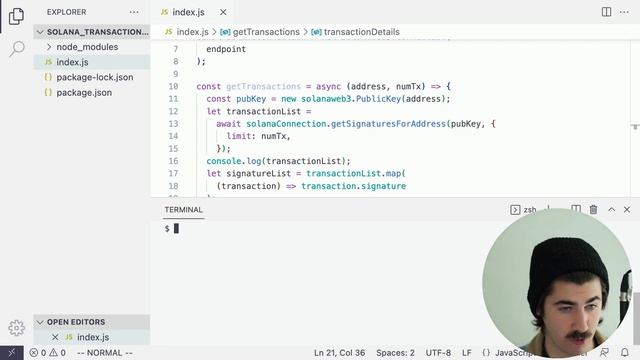This screenshot has height=360, width=640.
Task: Switch to the TERMINAL panel tab
Action: pyautogui.click(x=183, y=210)
